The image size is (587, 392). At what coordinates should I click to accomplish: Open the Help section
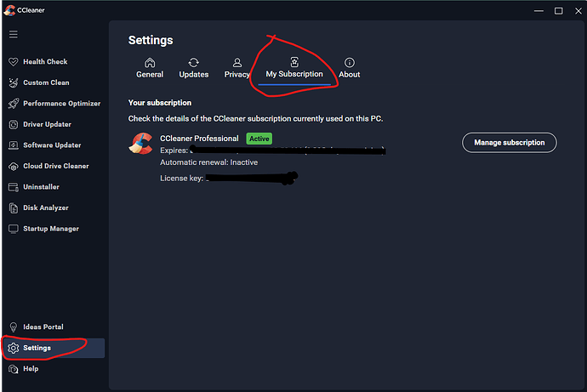pos(31,369)
